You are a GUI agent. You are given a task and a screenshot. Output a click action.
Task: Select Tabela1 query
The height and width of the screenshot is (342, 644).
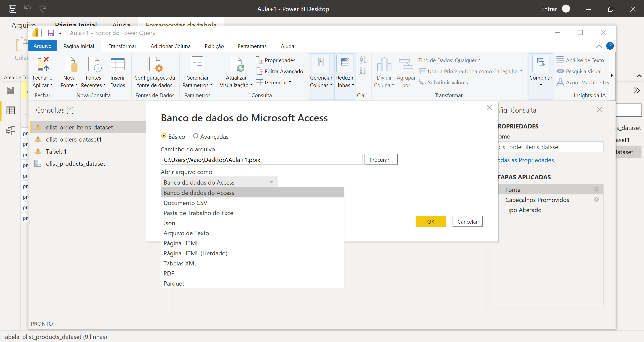click(x=88, y=151)
